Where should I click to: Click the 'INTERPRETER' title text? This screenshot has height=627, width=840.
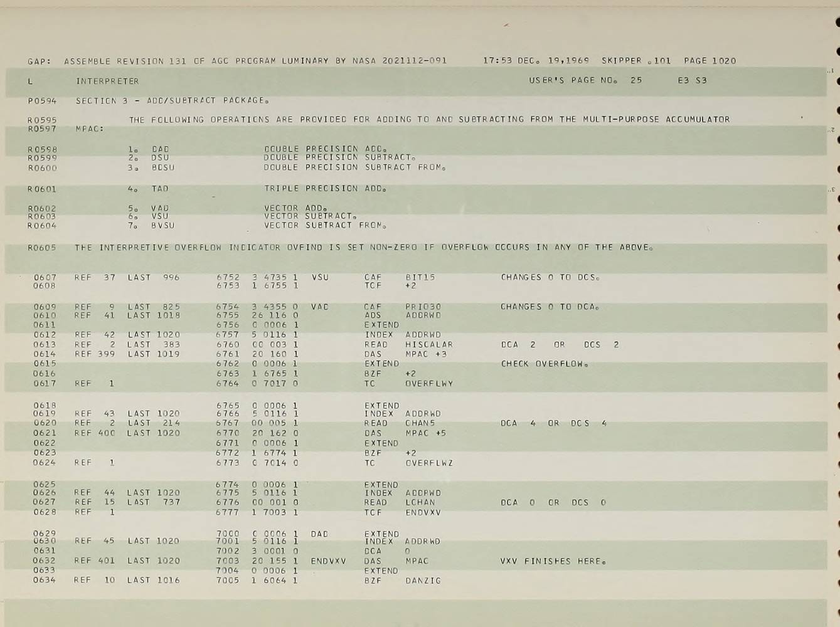point(107,81)
